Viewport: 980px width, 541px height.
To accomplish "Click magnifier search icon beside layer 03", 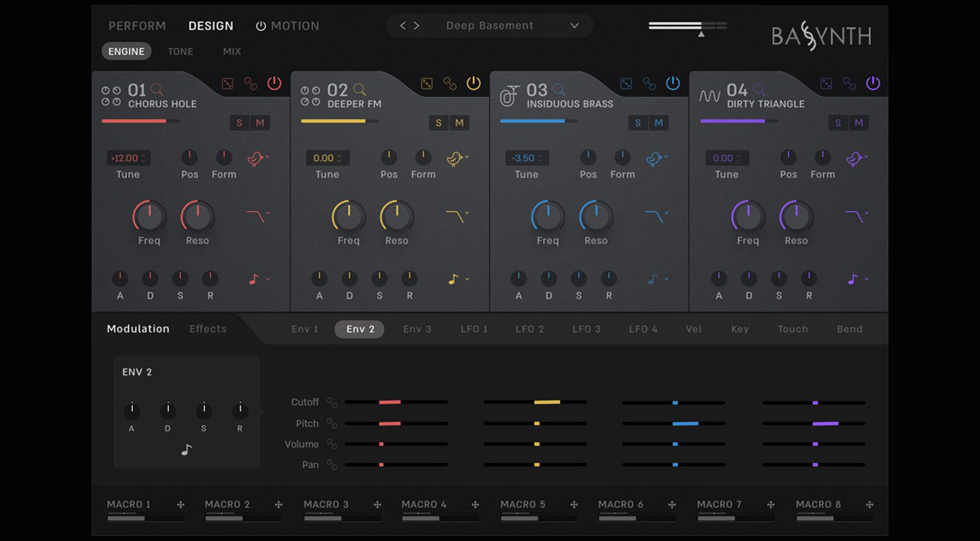I will coord(559,89).
